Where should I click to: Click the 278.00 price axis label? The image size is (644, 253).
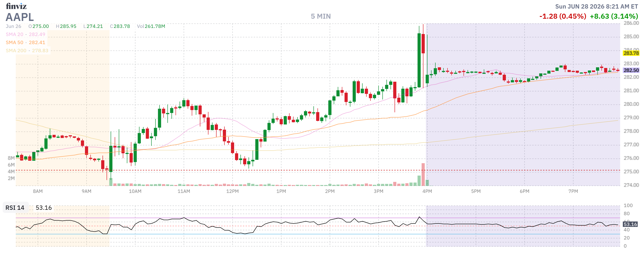(x=631, y=131)
